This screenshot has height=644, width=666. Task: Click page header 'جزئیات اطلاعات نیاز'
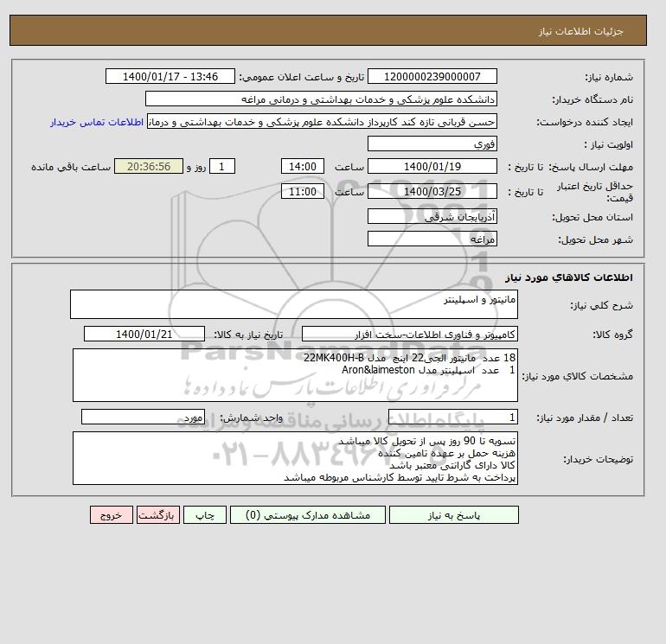click(580, 31)
